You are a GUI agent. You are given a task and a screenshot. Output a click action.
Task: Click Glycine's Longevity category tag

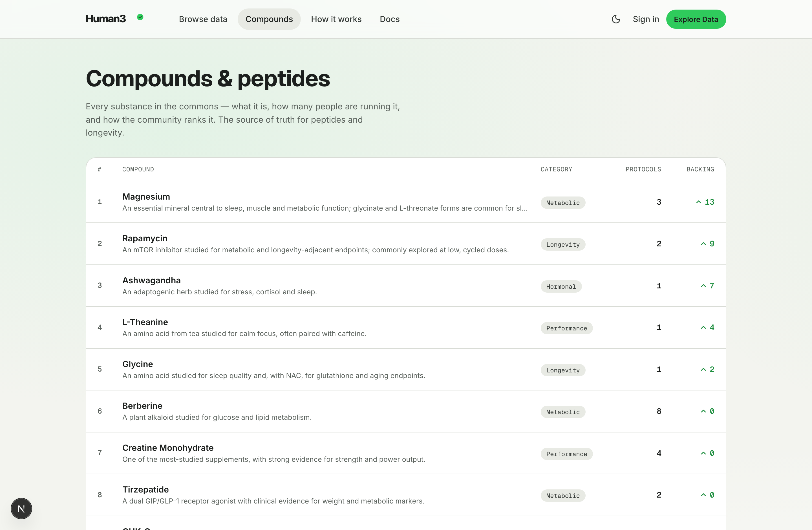[x=563, y=370]
